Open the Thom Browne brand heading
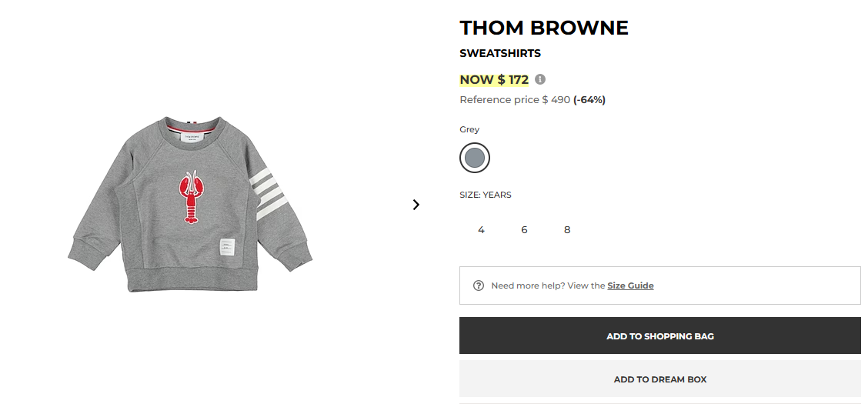868x404 pixels. pyautogui.click(x=544, y=28)
